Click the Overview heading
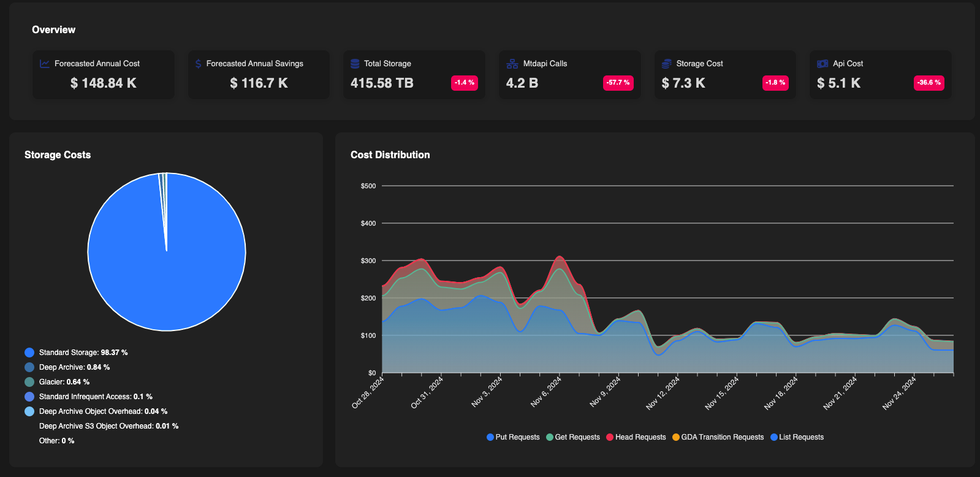Screen dimensions: 980x477 (54, 30)
